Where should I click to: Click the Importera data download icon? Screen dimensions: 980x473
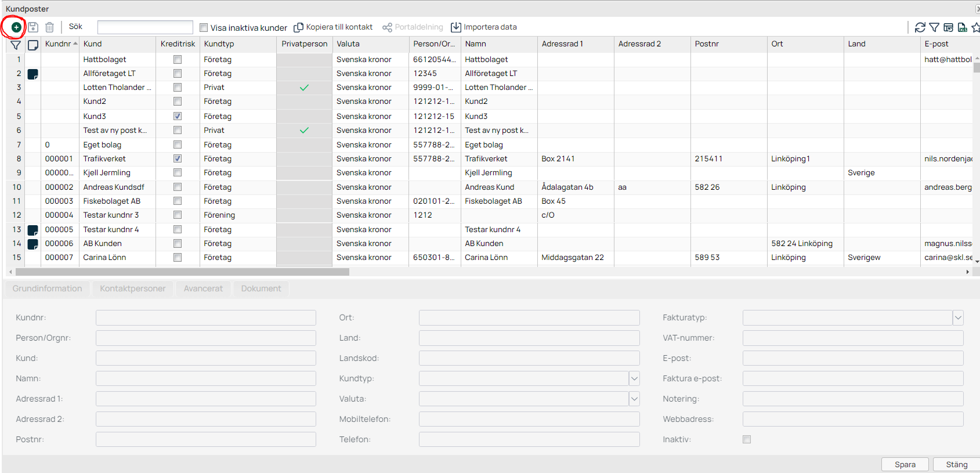(x=456, y=27)
